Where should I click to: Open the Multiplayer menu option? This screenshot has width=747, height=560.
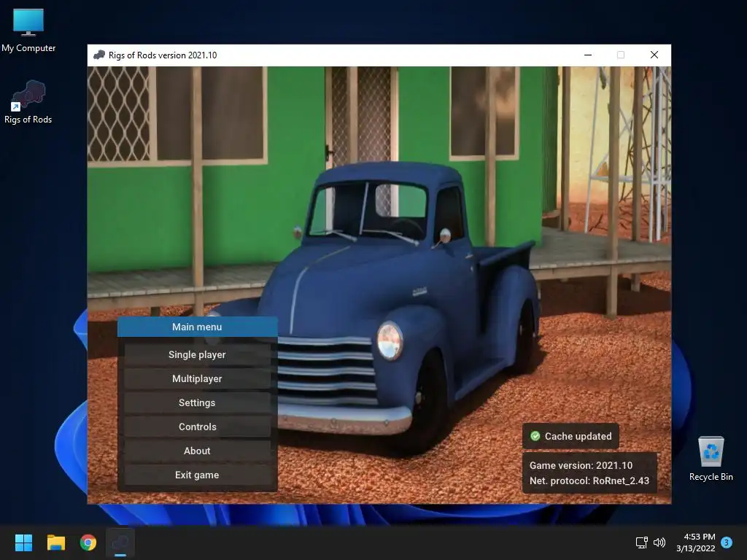197,378
